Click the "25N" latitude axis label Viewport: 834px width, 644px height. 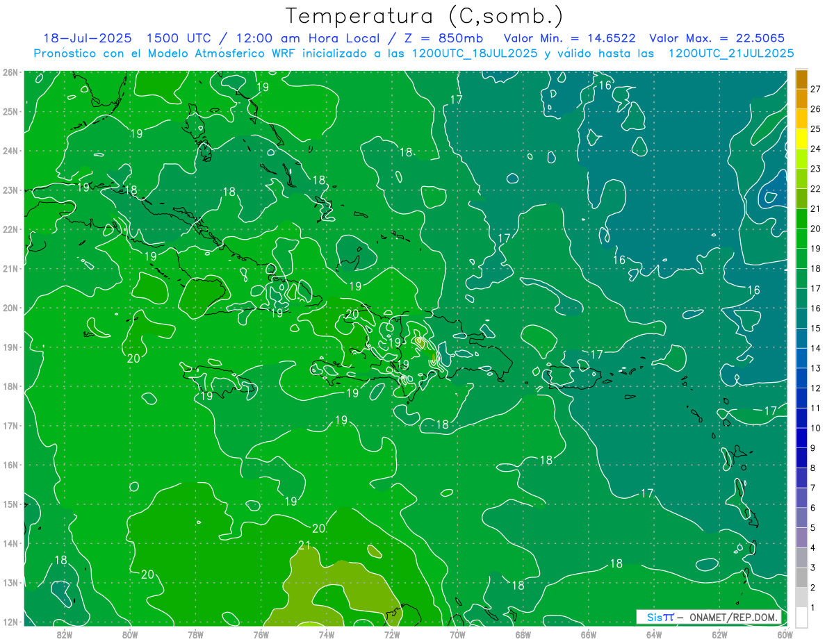click(x=10, y=111)
